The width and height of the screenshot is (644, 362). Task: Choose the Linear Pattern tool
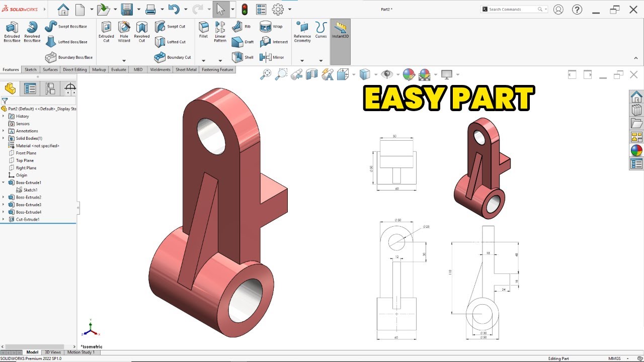tap(220, 31)
